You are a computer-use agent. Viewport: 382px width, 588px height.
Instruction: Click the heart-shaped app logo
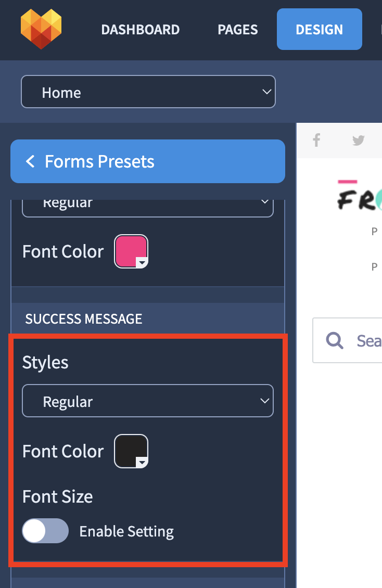41,29
